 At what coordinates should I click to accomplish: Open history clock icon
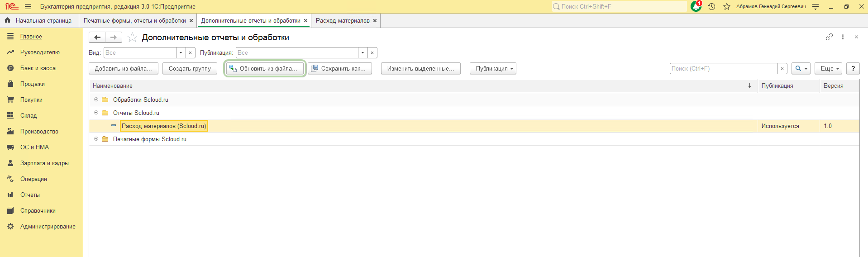(x=711, y=7)
